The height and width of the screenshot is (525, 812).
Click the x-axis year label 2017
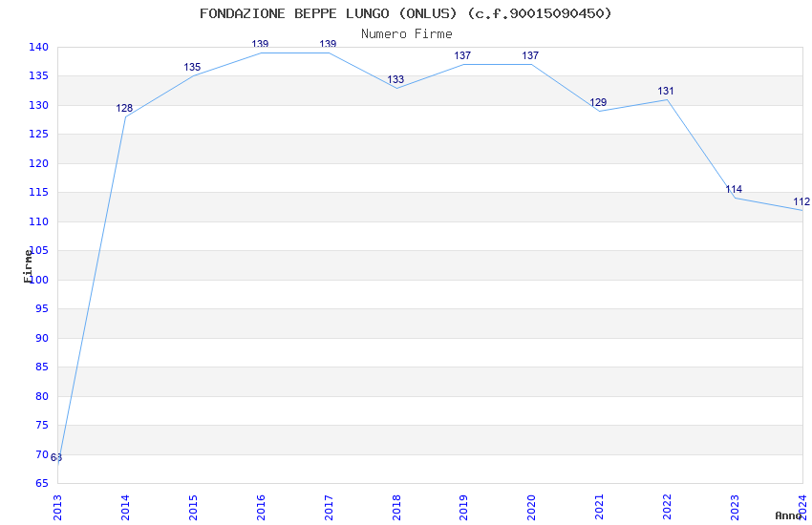(x=329, y=507)
